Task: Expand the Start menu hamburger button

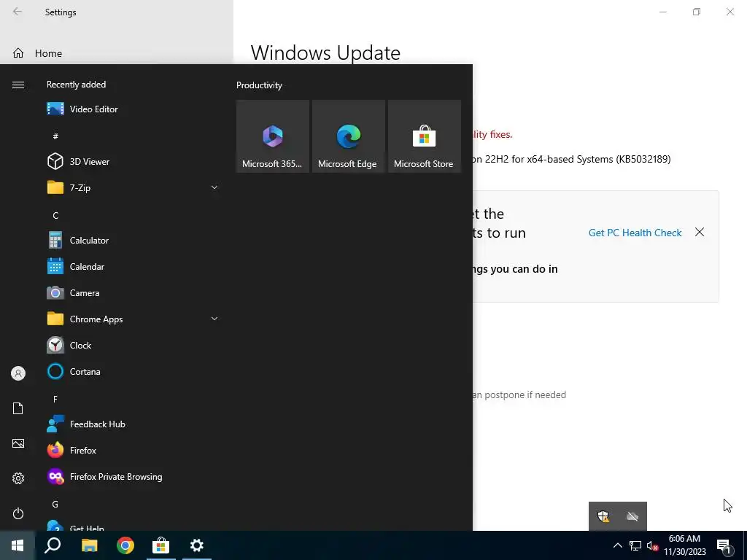Action: click(18, 85)
